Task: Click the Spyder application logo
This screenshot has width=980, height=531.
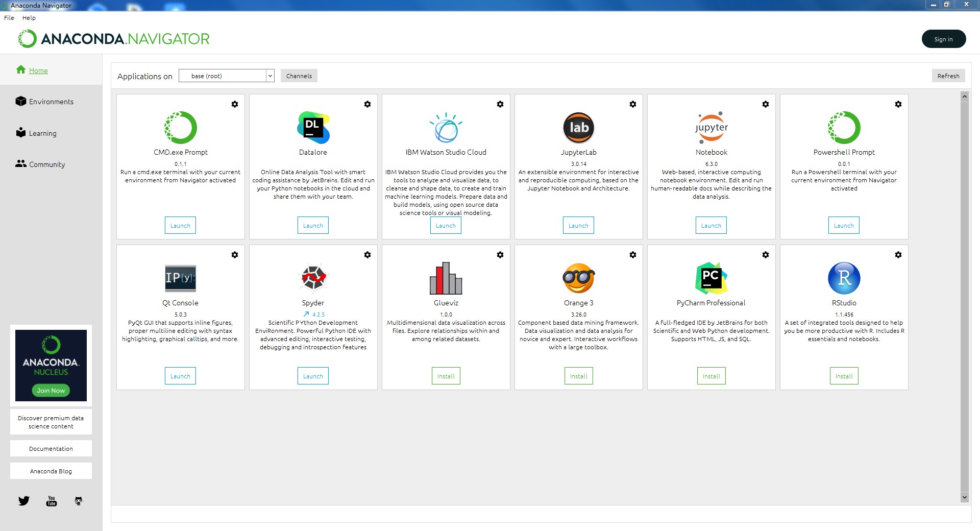Action: 313,278
